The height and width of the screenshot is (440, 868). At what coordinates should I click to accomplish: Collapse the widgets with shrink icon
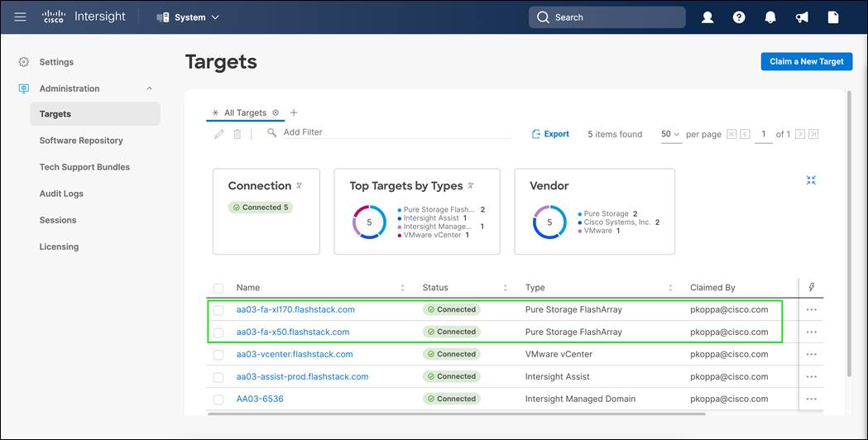coord(811,179)
